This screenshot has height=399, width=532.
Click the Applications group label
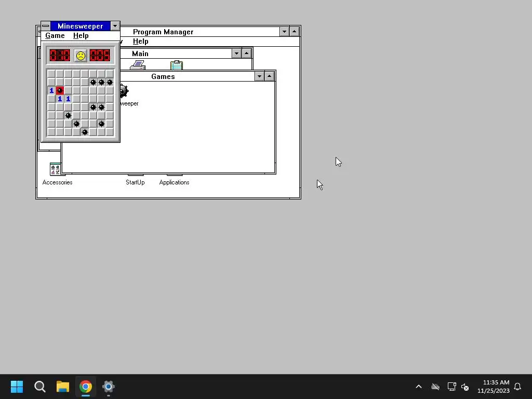(x=174, y=182)
